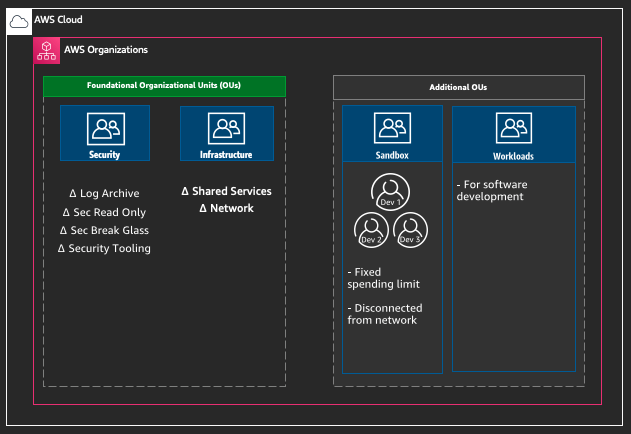Click the Foundational Organizational Units header
Screen dimensions: 631x434
click(165, 86)
